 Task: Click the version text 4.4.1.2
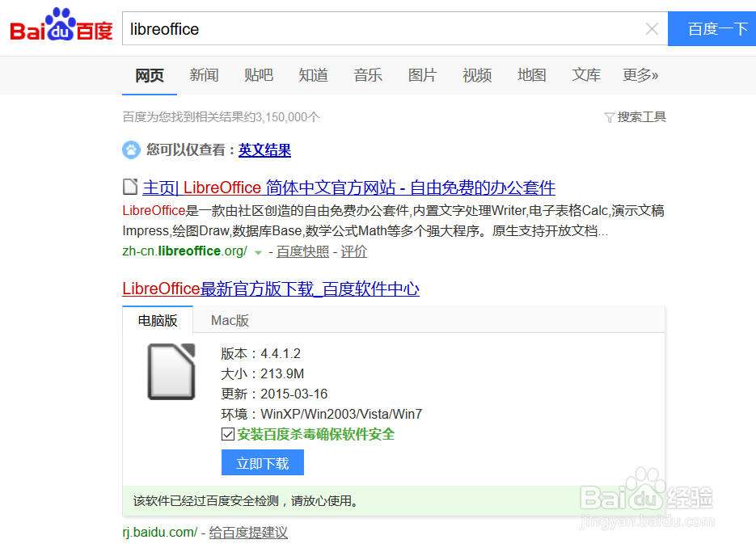281,354
